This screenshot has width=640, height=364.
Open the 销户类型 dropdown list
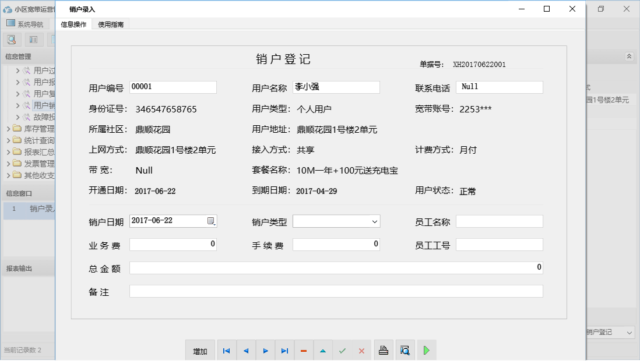[x=375, y=221]
